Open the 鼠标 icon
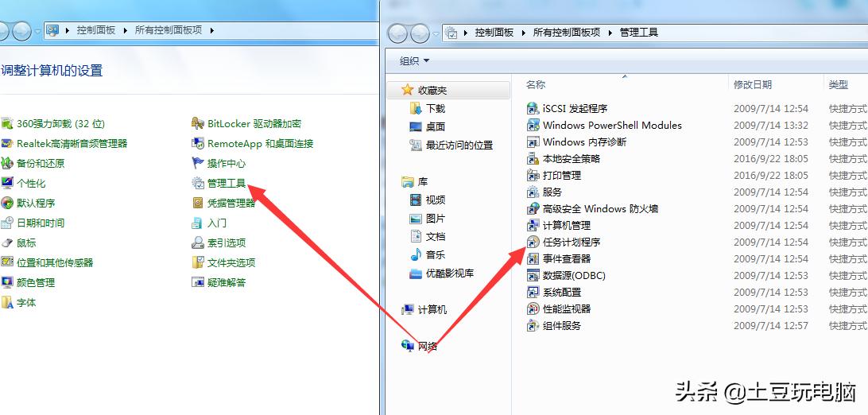 [x=6, y=243]
